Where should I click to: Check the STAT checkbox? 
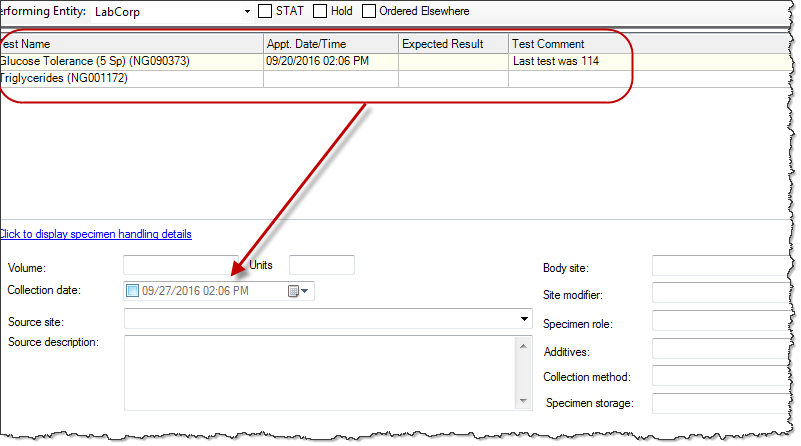click(265, 11)
